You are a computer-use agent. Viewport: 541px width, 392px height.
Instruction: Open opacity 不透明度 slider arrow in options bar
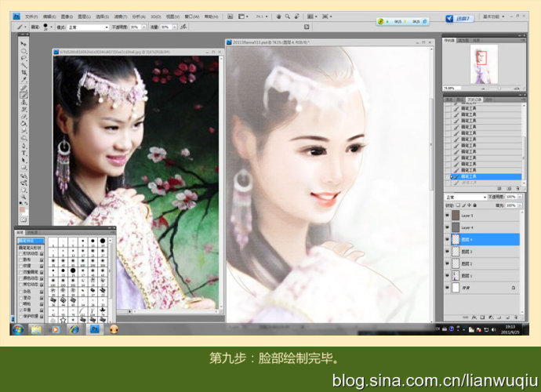(144, 27)
